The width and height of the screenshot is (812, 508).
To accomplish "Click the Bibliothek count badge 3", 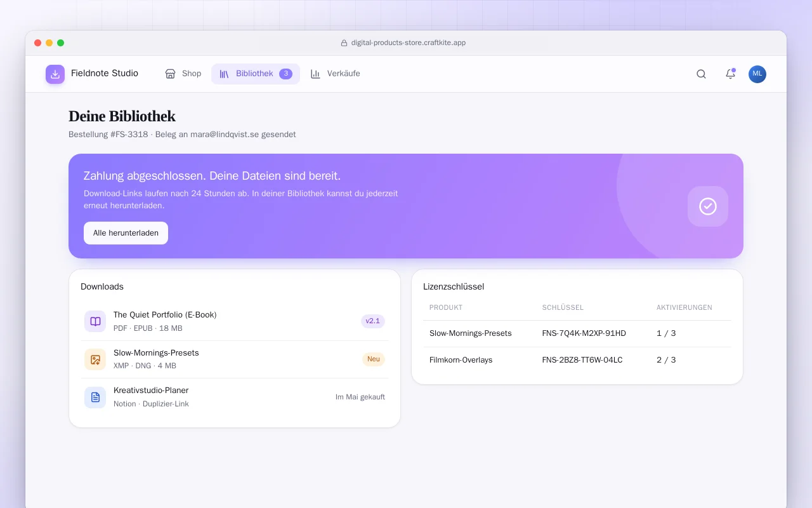I will pyautogui.click(x=285, y=74).
